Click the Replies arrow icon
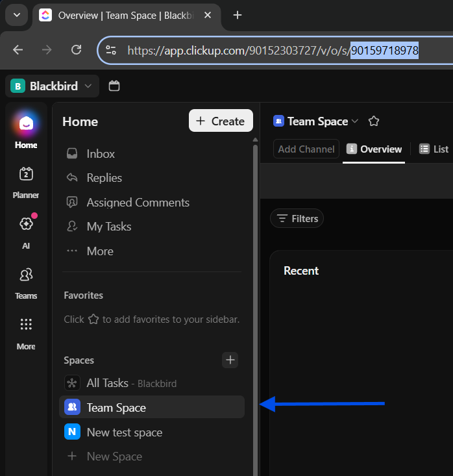The height and width of the screenshot is (476, 453). 72,177
